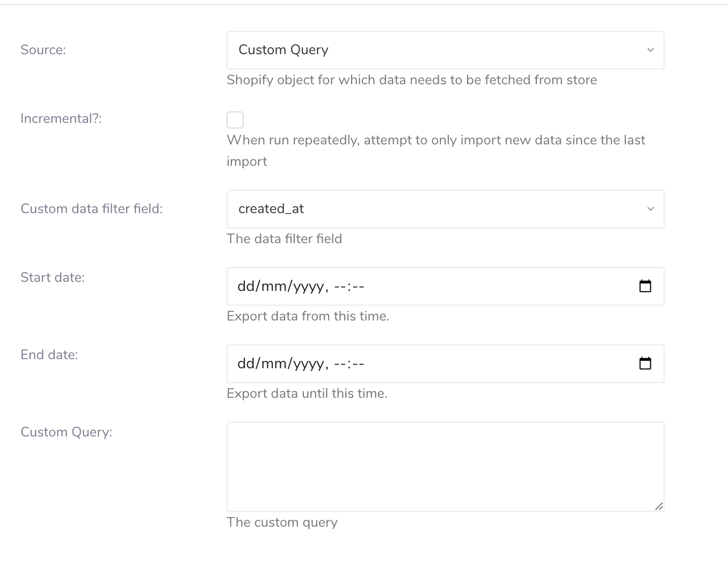Screen dimensions: 728x582
Task: Select the minutes segment in Start date
Action: (x=358, y=287)
